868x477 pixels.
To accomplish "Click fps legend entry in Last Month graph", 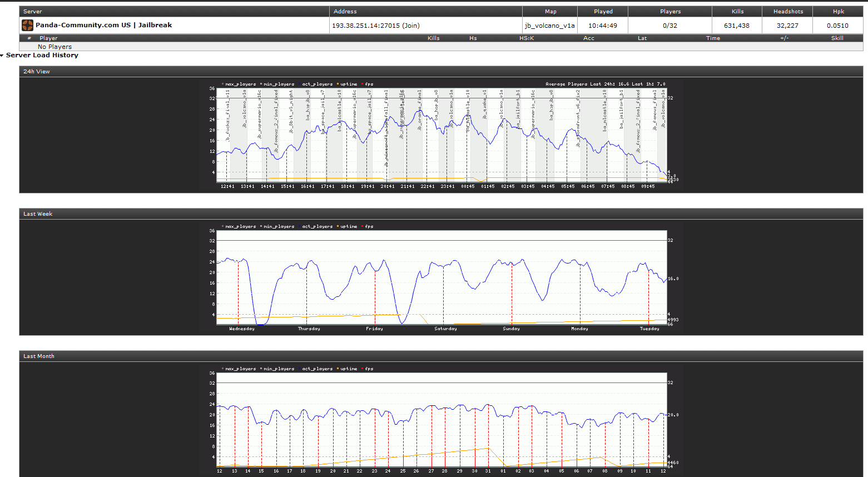I will (x=369, y=369).
